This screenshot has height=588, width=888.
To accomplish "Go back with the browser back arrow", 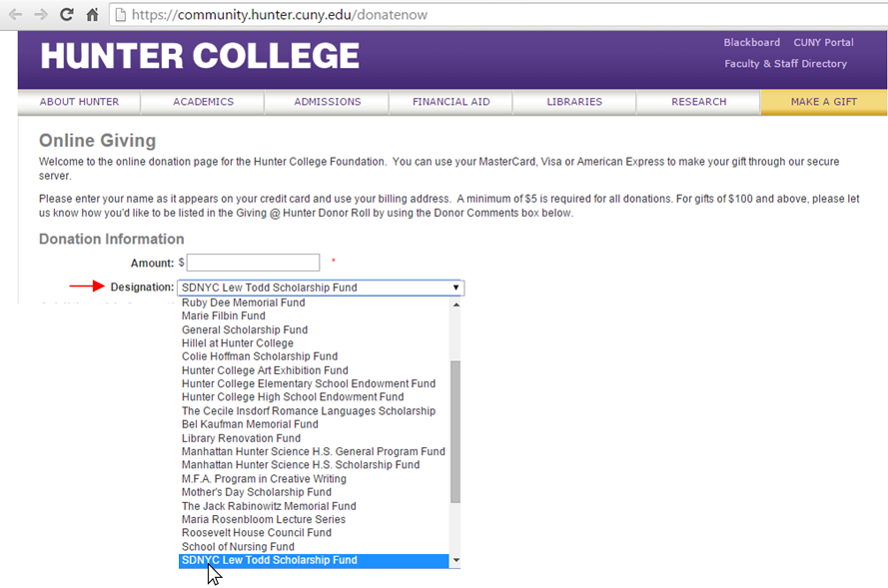I will coord(15,14).
